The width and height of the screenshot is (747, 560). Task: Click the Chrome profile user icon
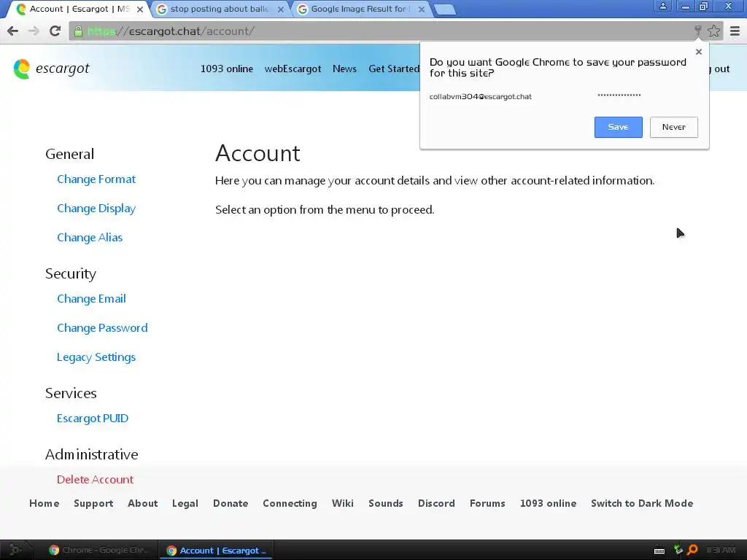pyautogui.click(x=662, y=6)
